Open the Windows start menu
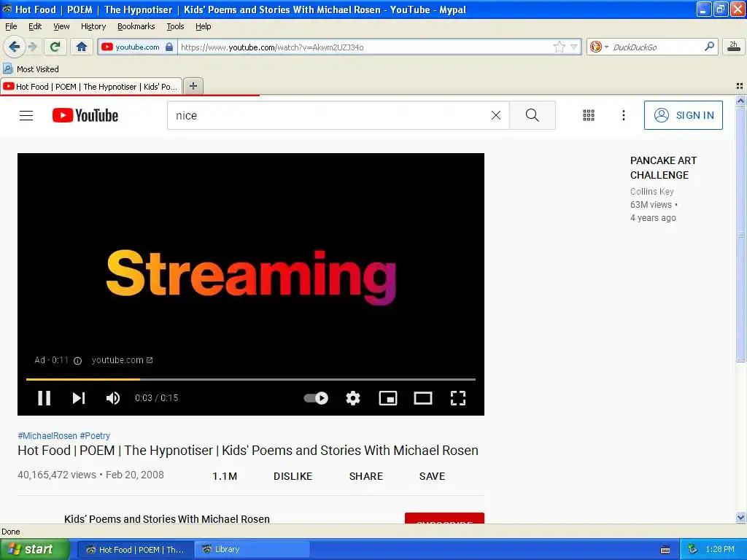The image size is (747, 560). click(35, 549)
